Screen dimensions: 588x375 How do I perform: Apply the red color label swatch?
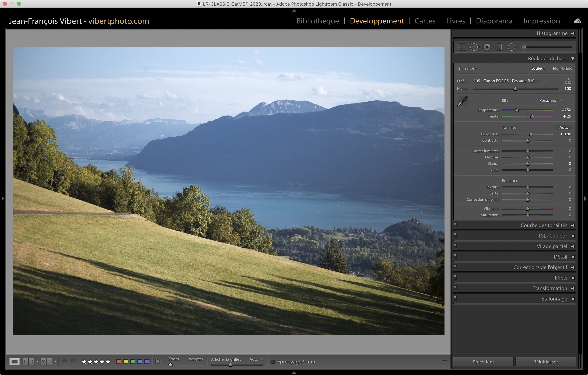119,362
